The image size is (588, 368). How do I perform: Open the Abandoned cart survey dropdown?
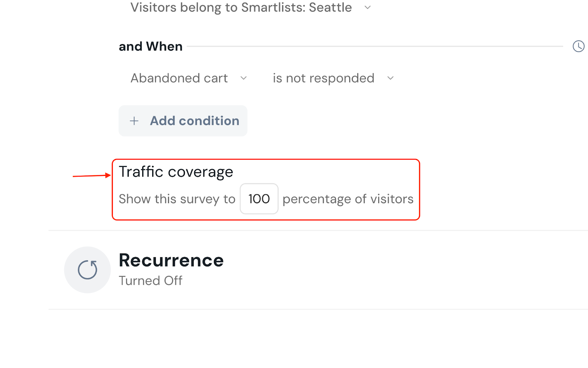tap(179, 78)
